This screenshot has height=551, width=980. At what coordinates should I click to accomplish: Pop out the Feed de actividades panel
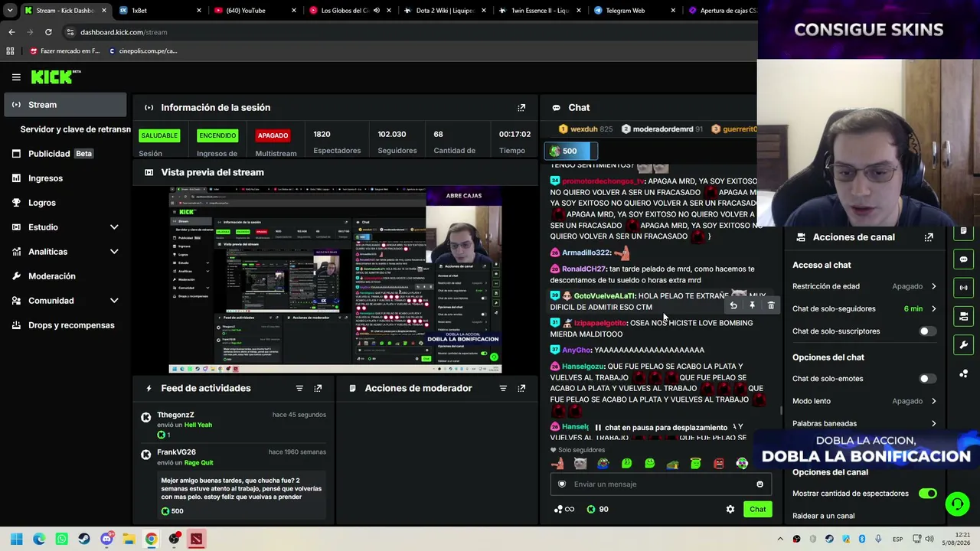(x=318, y=389)
